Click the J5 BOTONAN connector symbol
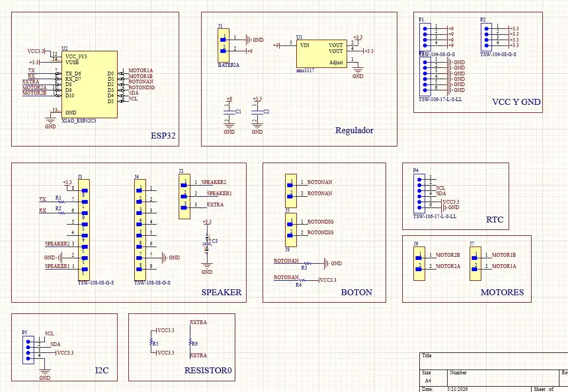The image size is (568, 392). pyautogui.click(x=291, y=191)
